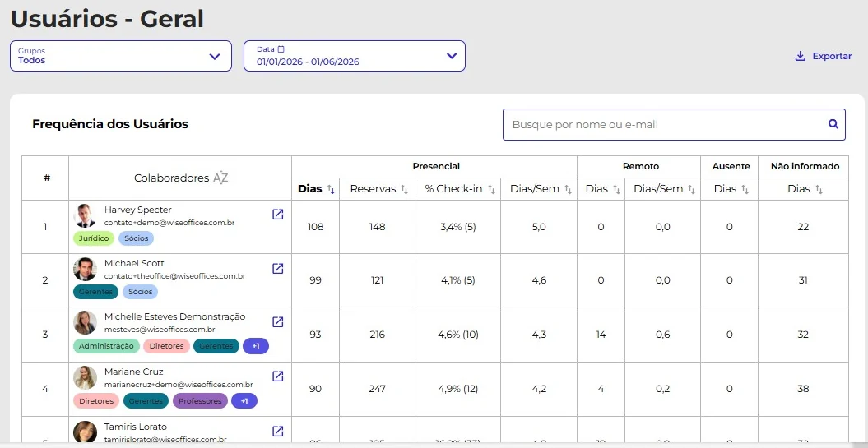Sort by Reservas column
Image resolution: width=868 pixels, height=448 pixels.
(404, 189)
